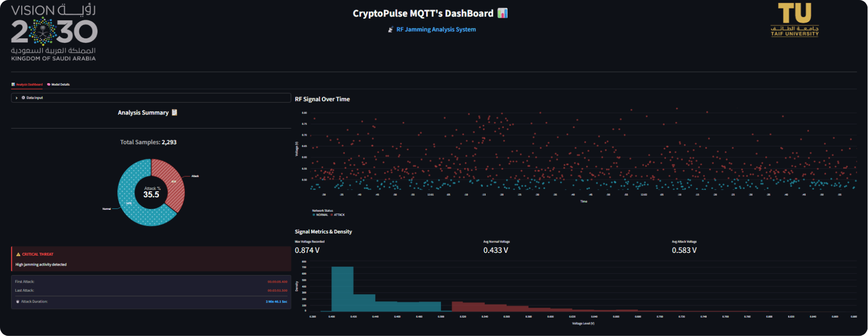Click the satellite icon before RF Jamming Analysis System
868x336 pixels.
pos(391,29)
